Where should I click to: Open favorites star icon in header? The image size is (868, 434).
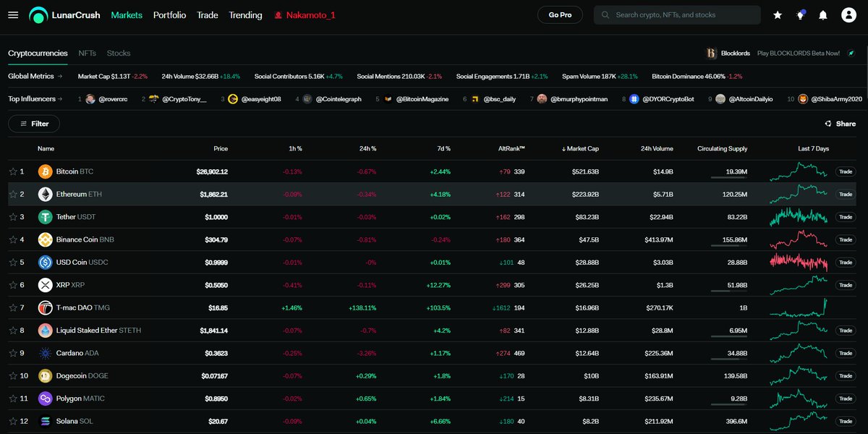778,14
